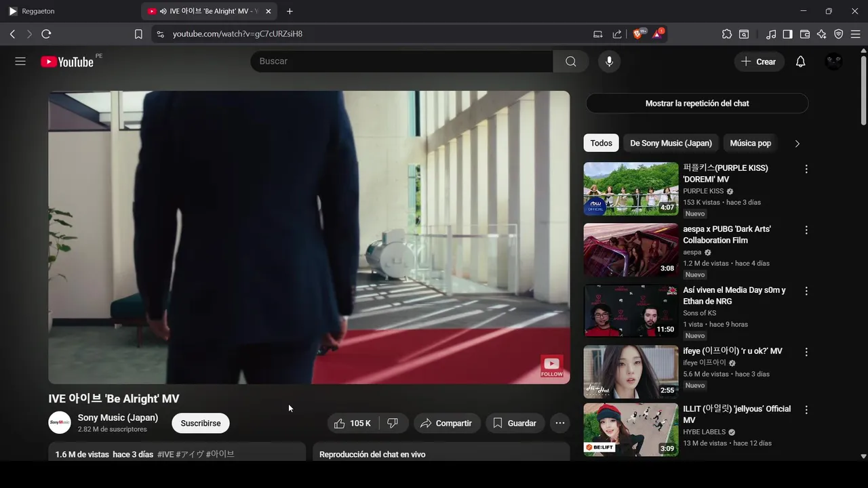
Task: Open the Sony Music (Japan) channel link
Action: click(x=118, y=418)
